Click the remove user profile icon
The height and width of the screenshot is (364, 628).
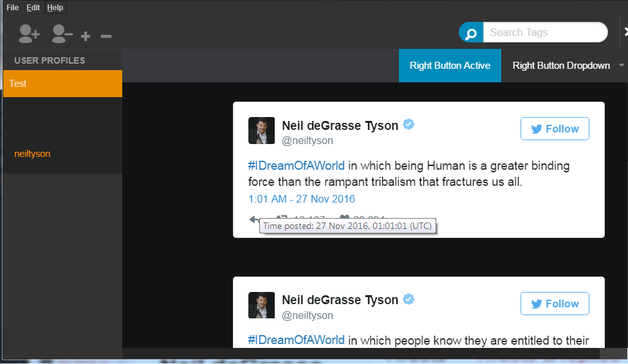62,33
